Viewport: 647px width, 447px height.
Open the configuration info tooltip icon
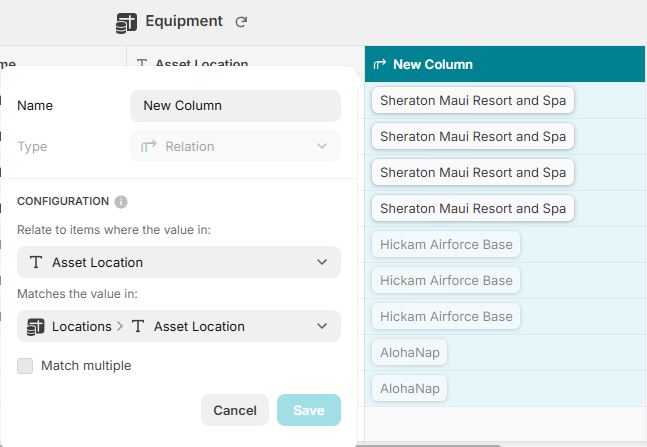coord(121,202)
